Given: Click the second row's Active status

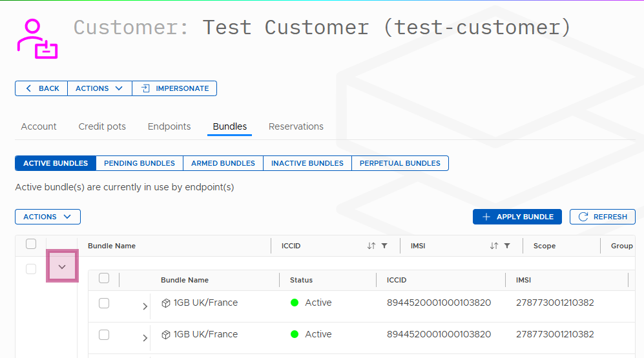Looking at the screenshot, I should (311, 334).
